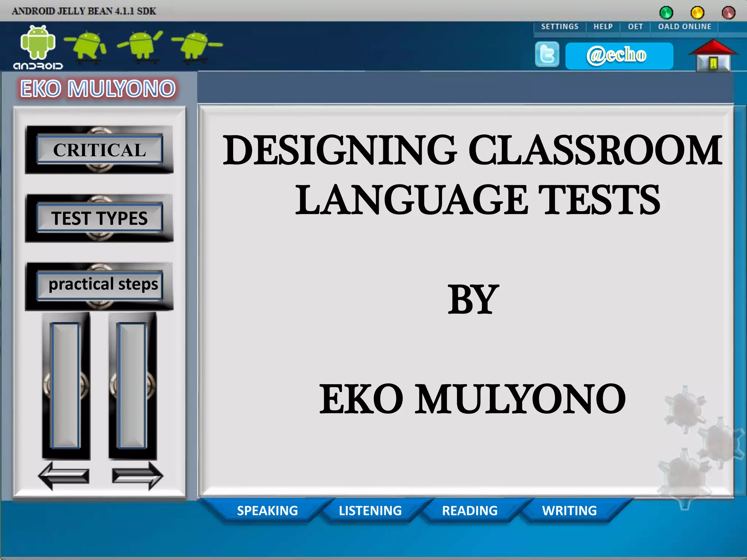Click the right blank vertical panel button
Image resolution: width=747 pixels, height=560 pixels.
(133, 386)
